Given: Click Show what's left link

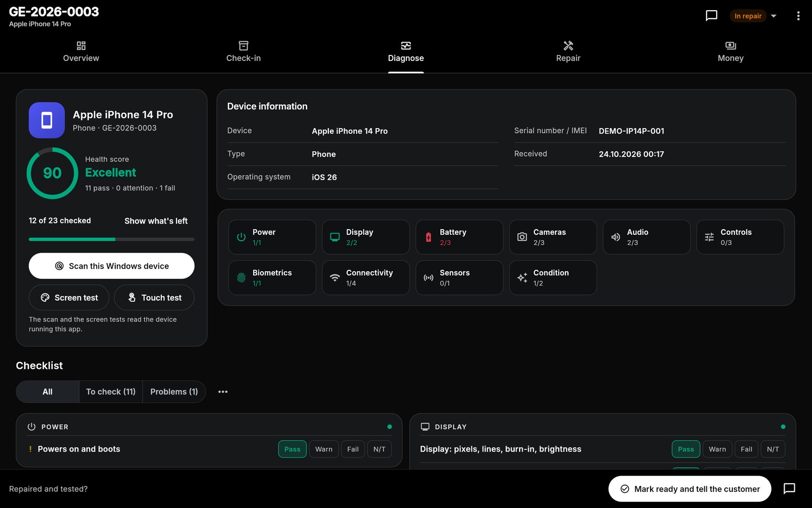Looking at the screenshot, I should tap(156, 221).
